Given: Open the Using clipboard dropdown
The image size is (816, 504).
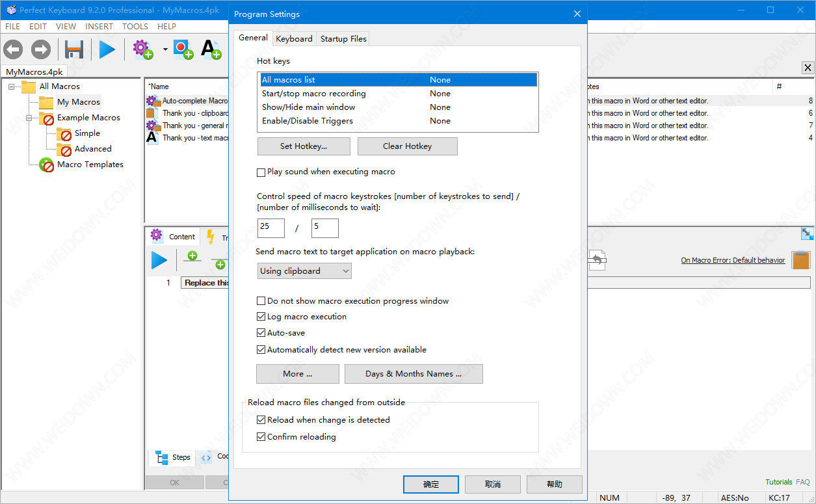Looking at the screenshot, I should 304,271.
